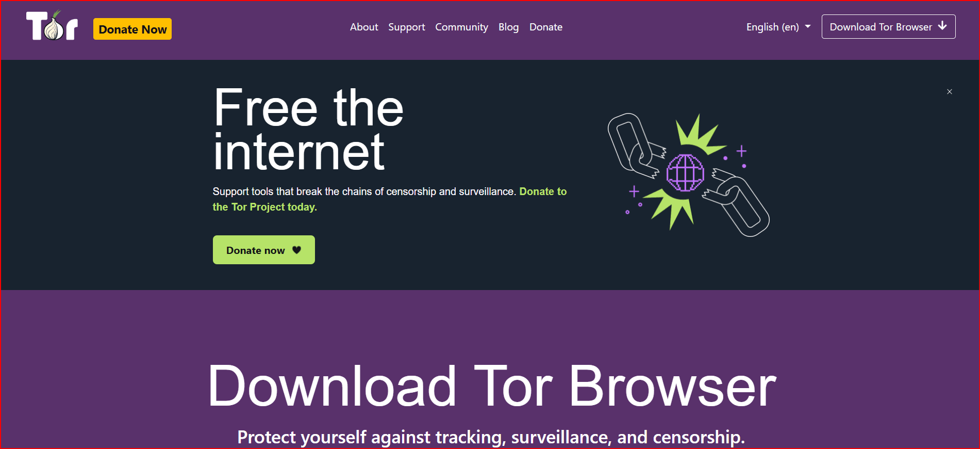Click the pixelated globe illustration
This screenshot has height=449, width=980.
685,173
